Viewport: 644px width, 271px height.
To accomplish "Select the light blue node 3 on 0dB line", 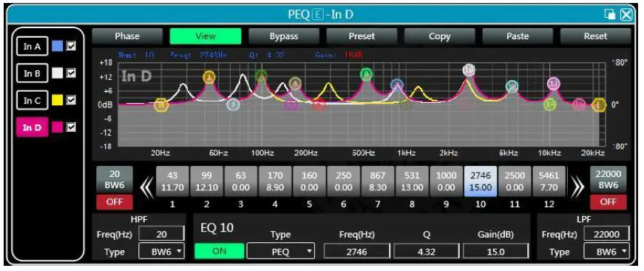I will 233,104.
